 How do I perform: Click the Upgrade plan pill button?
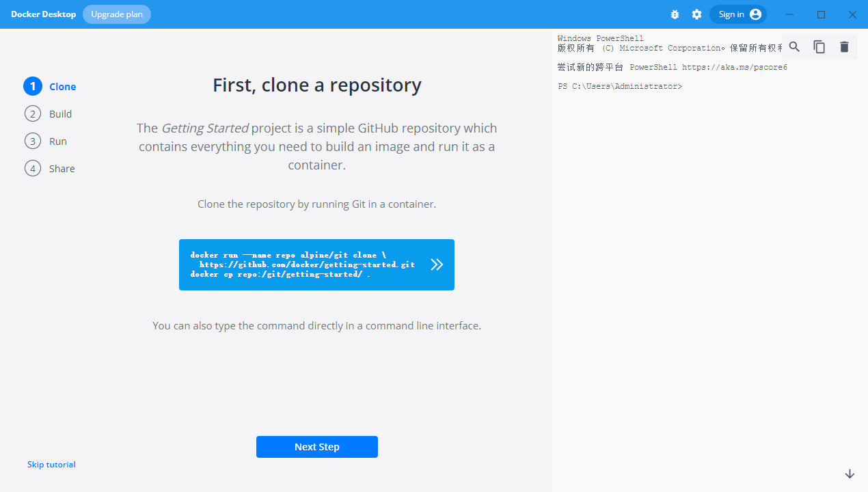116,14
